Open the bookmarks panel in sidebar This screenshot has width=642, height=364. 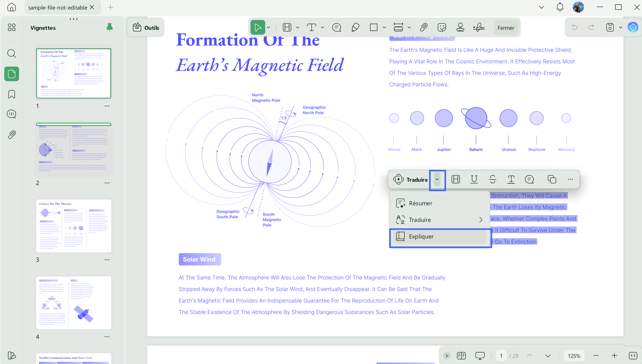12,94
